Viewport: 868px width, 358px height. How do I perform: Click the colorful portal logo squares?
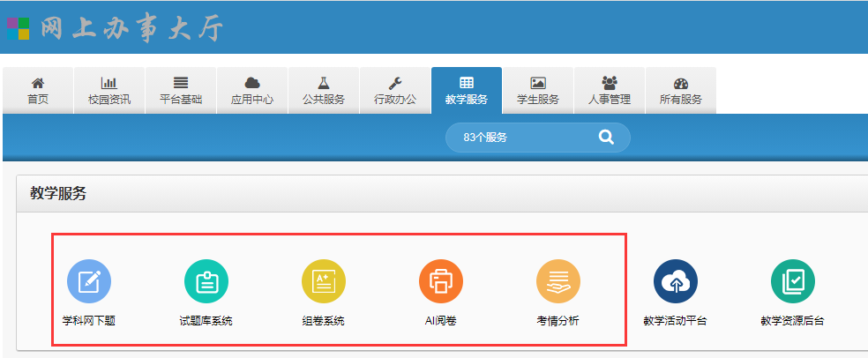[18, 27]
